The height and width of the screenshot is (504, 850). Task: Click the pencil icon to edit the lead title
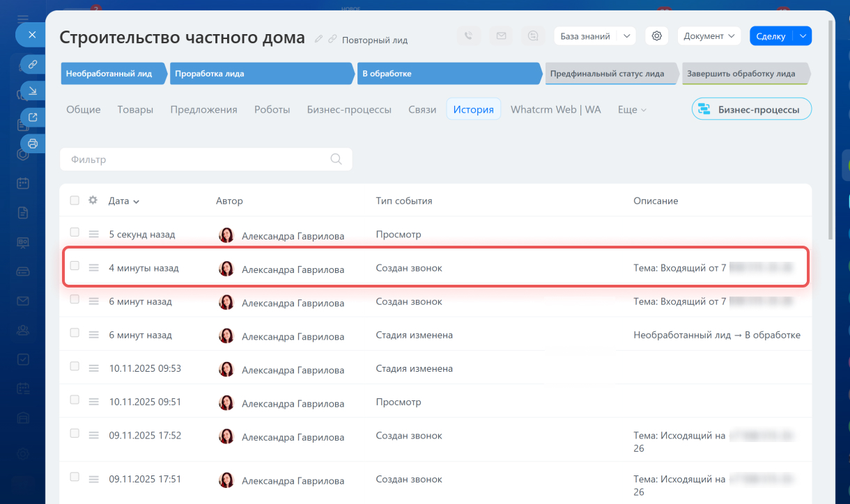click(x=319, y=39)
